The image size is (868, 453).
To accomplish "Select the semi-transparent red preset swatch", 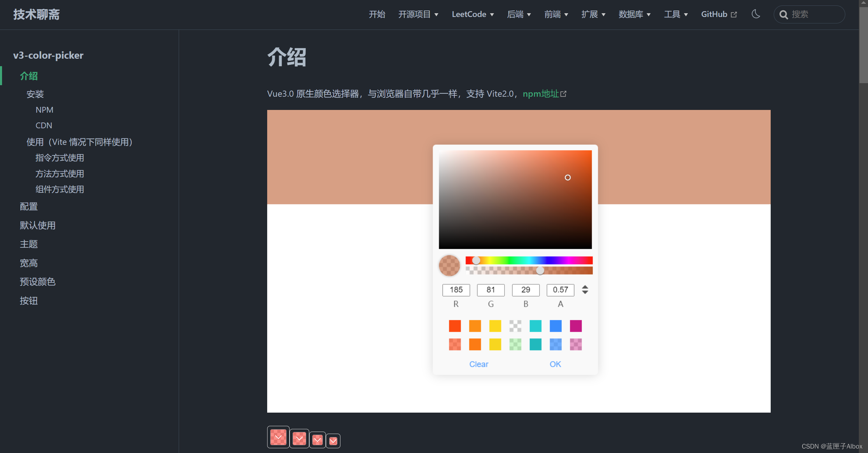I will pyautogui.click(x=455, y=344).
